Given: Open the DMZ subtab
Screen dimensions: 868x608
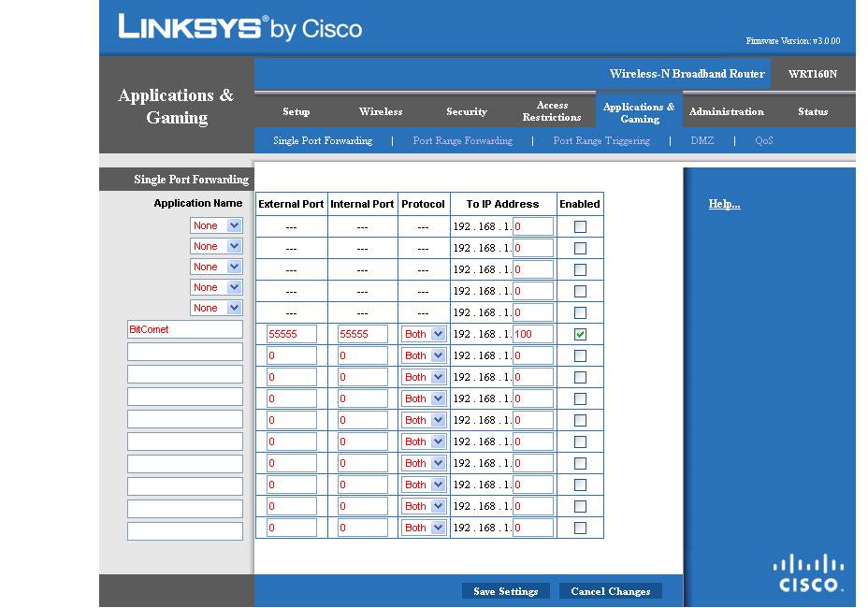Looking at the screenshot, I should pos(702,140).
